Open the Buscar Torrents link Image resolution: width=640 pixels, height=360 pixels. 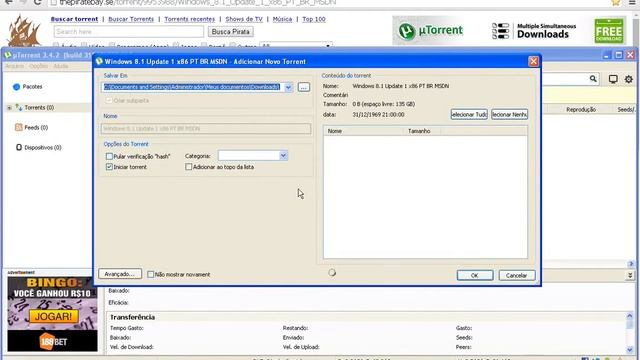click(131, 19)
